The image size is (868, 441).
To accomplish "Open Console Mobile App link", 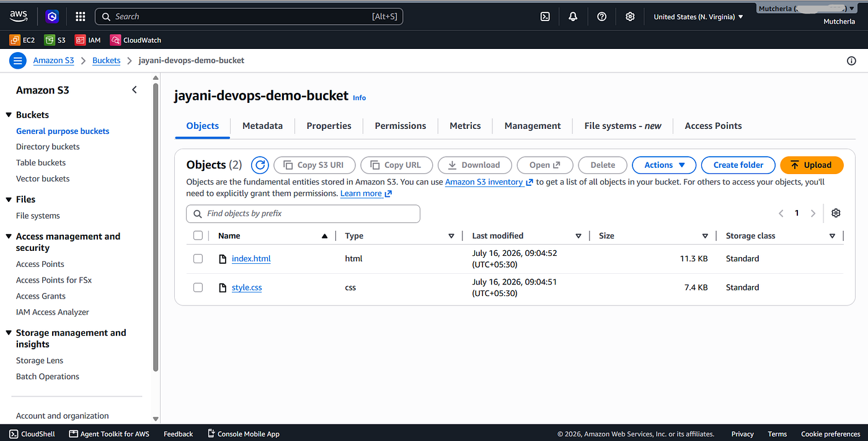I will click(x=244, y=434).
